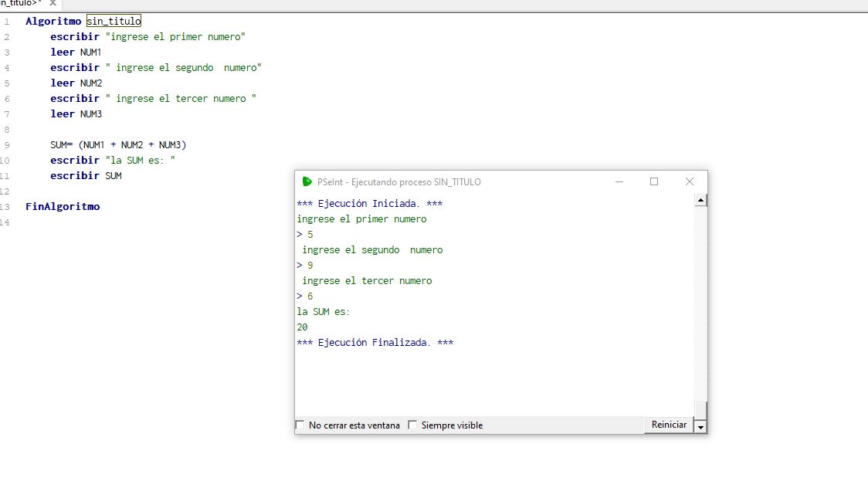Minimize the PSeInt execution window

(619, 181)
